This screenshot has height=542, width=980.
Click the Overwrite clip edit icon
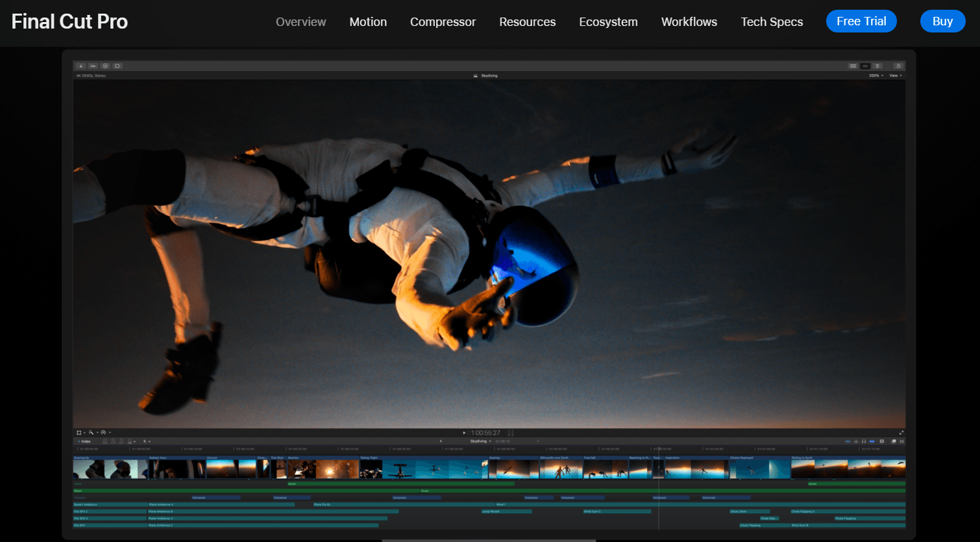pyautogui.click(x=130, y=441)
